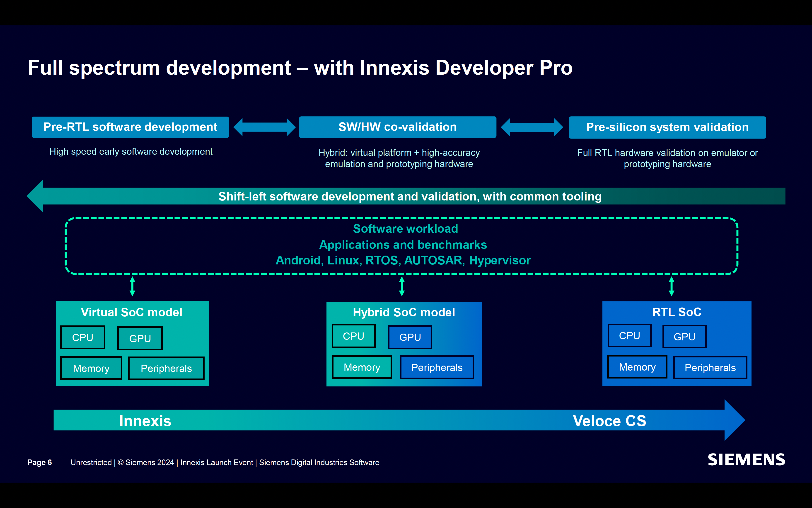
Task: Select the GPU block in RTL SoC
Action: (x=684, y=337)
